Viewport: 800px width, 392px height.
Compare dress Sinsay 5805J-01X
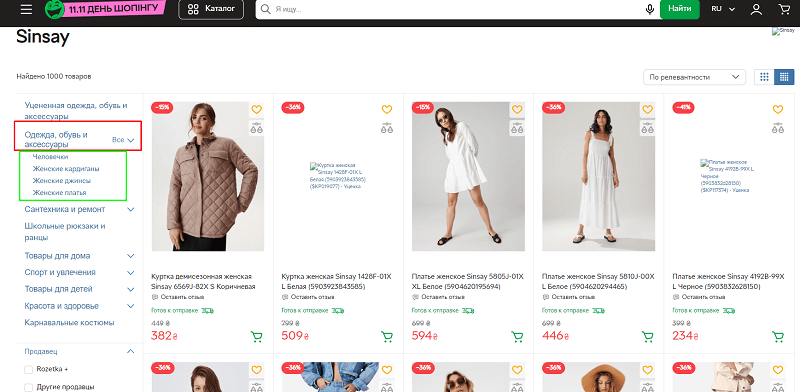coord(517,128)
